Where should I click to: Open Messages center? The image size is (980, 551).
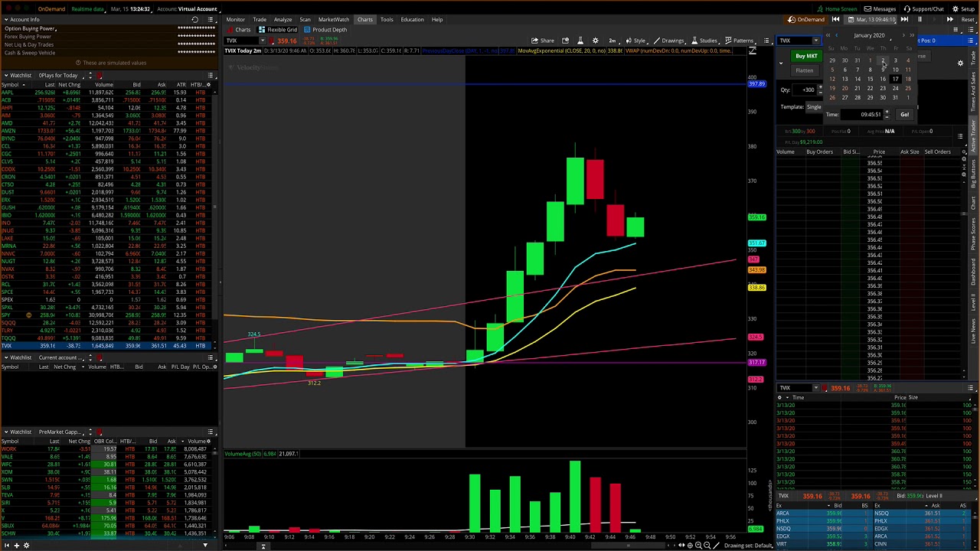[x=880, y=8]
